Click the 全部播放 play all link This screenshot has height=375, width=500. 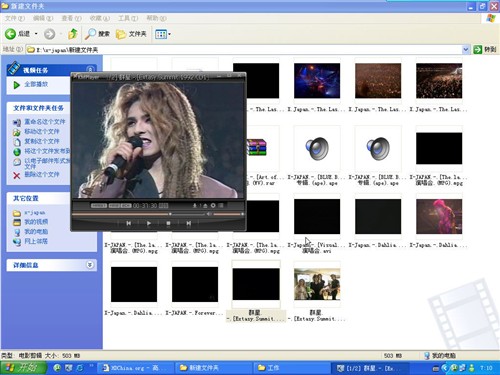pos(36,84)
